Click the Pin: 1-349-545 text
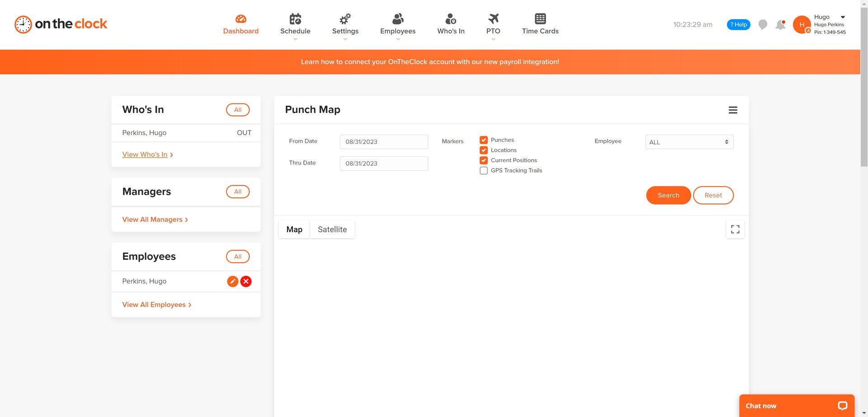The image size is (868, 417). (830, 32)
